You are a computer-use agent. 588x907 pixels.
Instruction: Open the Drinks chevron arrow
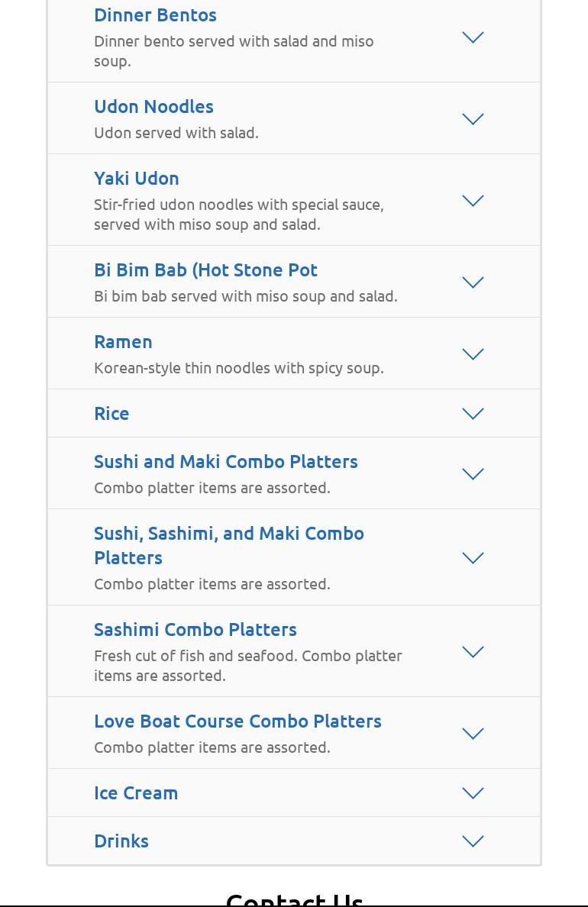point(473,841)
